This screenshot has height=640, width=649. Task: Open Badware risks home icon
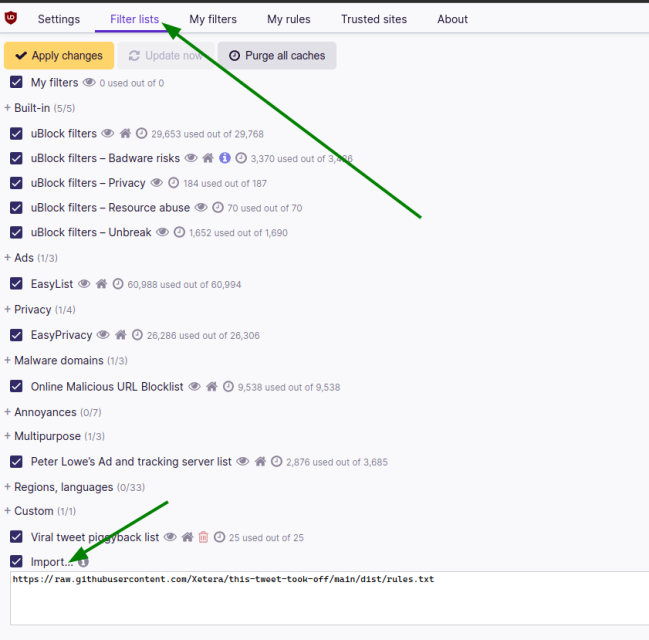pyautogui.click(x=208, y=158)
